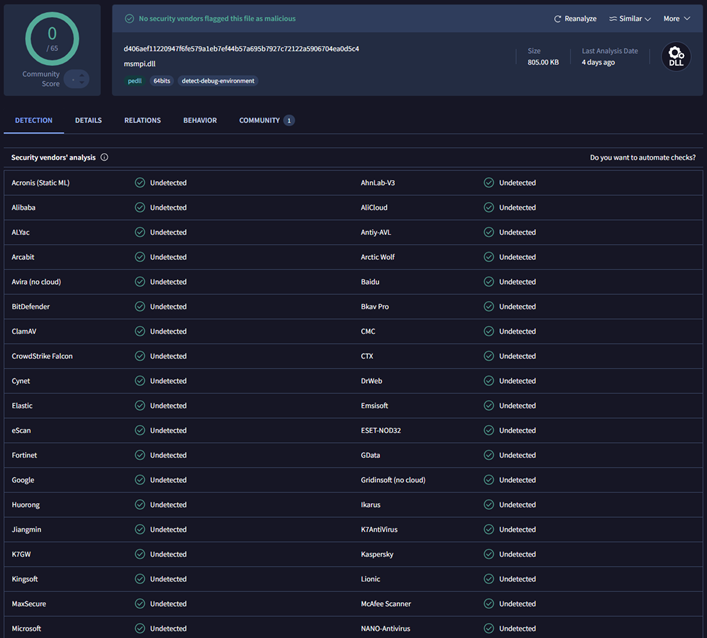
Task: Click the K7AntiVirus vendor name
Action: pos(379,530)
